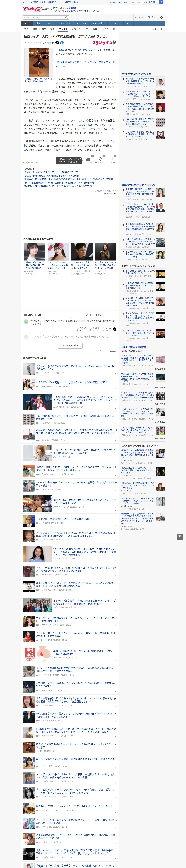Open the settings gear icon
Image resolution: width=186 pixels, height=868 pixels.
[161, 18]
